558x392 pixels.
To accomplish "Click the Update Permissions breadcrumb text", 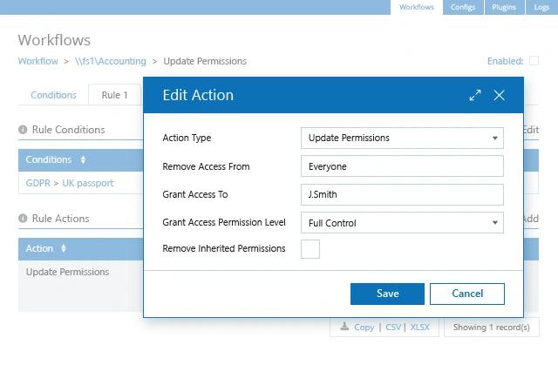I will [x=205, y=61].
